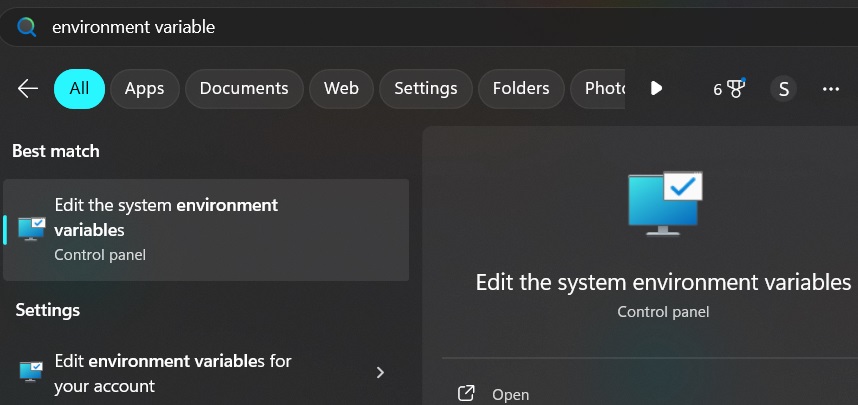The height and width of the screenshot is (405, 858).
Task: Switch to the Apps filter tab
Action: (x=144, y=88)
